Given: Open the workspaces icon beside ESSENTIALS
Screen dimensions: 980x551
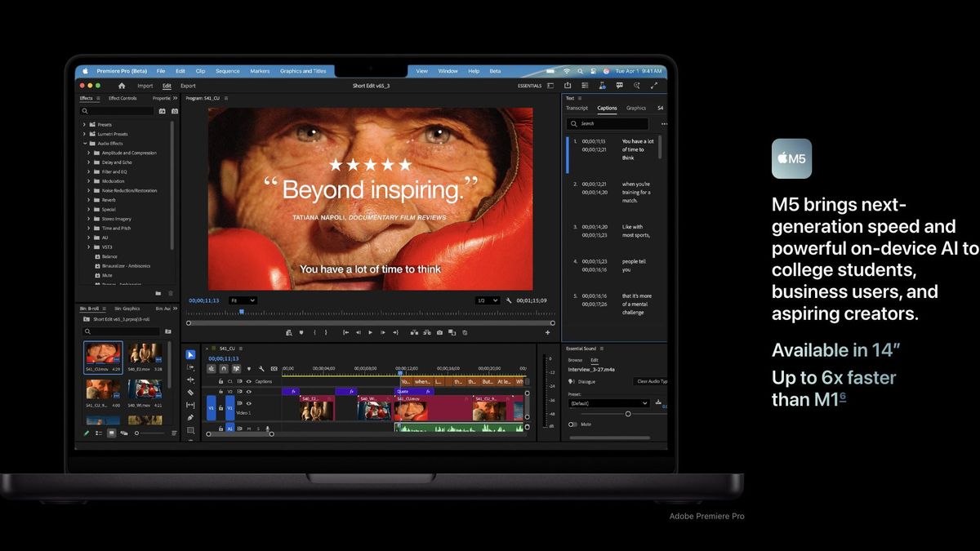Looking at the screenshot, I should click(550, 86).
